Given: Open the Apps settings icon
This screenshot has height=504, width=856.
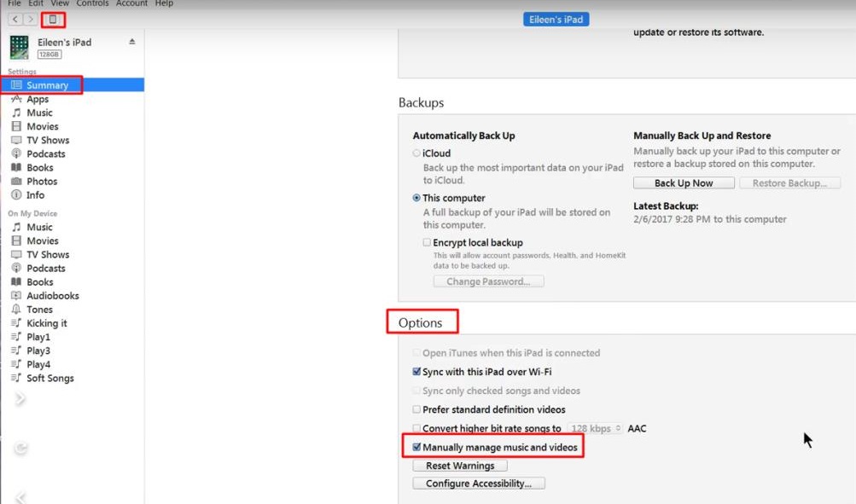Looking at the screenshot, I should pyautogui.click(x=16, y=99).
